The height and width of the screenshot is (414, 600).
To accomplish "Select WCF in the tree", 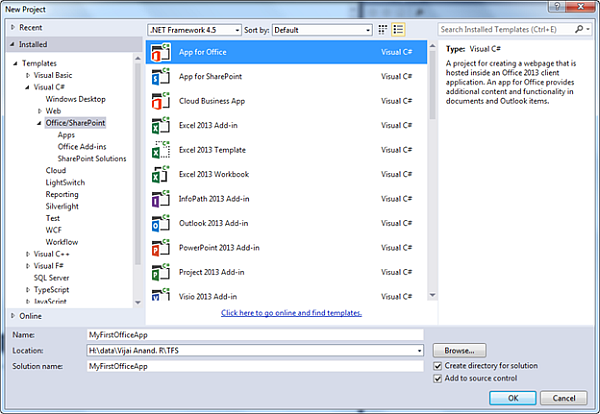I will click(x=54, y=230).
